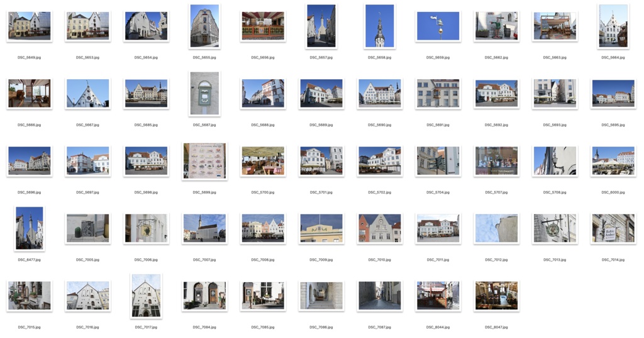Select the DSC_7012.jpg sky thumbnail
Viewport: 644px width, 338px height.
point(496,229)
